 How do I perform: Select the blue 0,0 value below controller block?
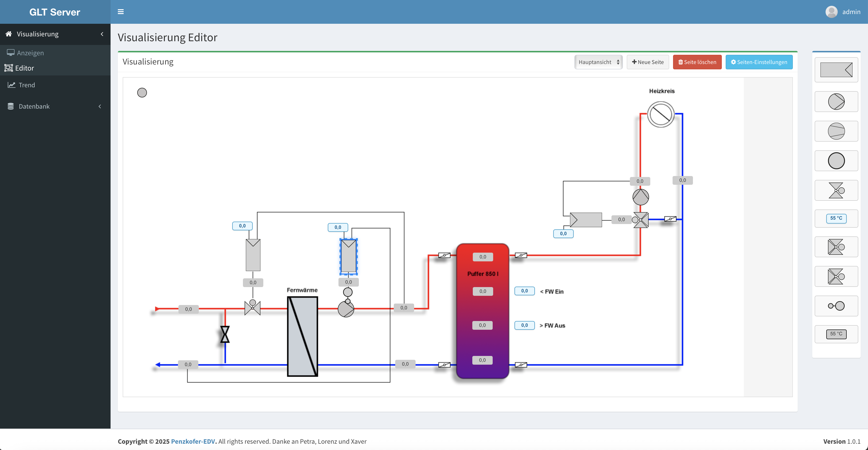pyautogui.click(x=563, y=233)
